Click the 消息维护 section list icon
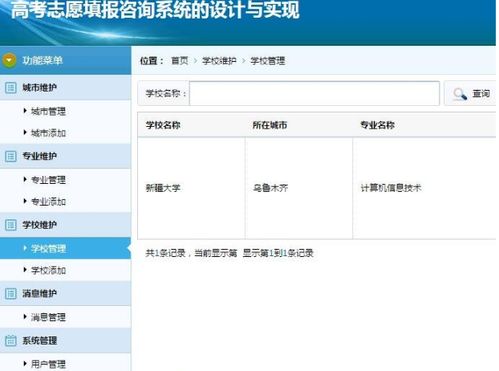499x371 pixels. click(x=11, y=294)
